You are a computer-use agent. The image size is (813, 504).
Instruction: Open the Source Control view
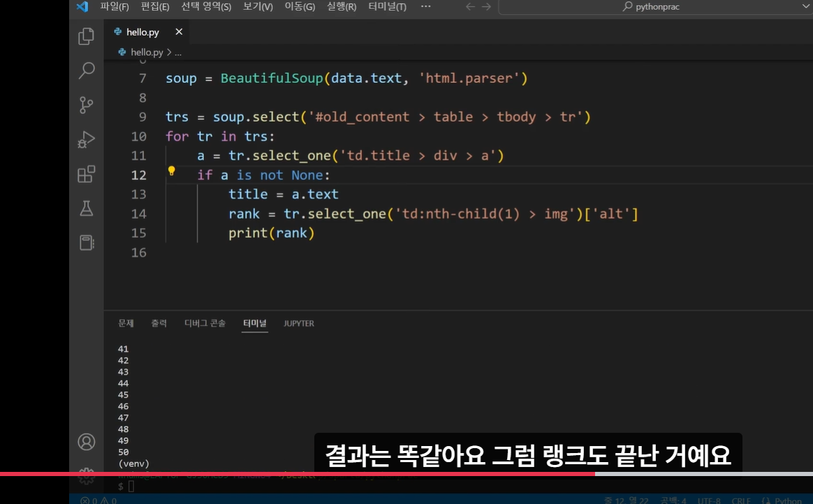click(x=86, y=105)
